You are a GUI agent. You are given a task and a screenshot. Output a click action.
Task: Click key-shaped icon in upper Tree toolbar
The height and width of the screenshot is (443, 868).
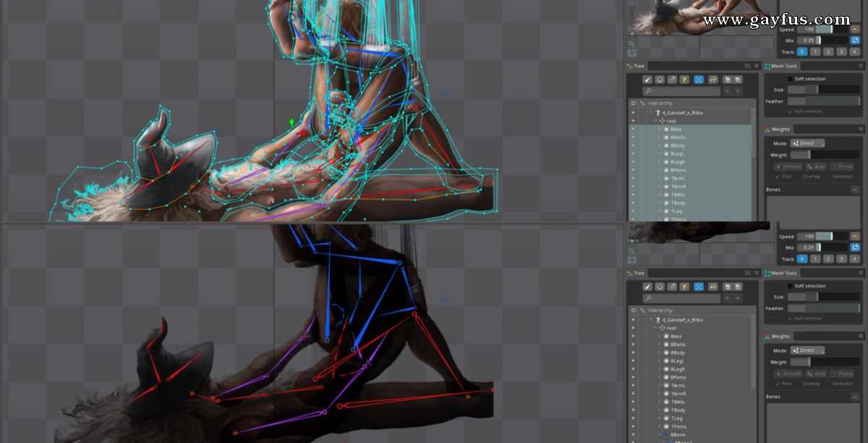point(712,79)
